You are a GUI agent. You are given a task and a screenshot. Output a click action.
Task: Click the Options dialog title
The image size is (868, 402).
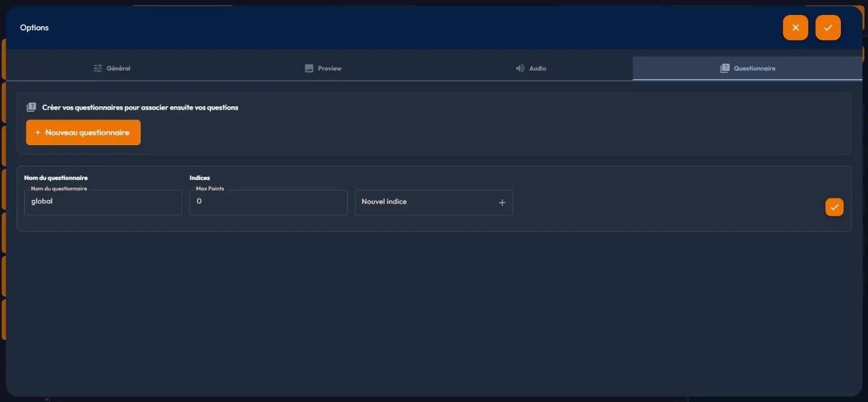tap(34, 28)
